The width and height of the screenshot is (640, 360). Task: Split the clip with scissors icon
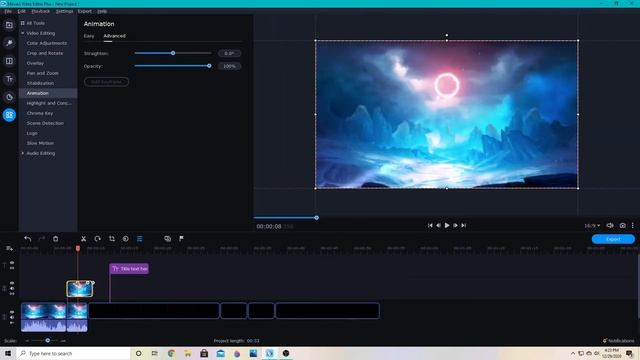tap(83, 239)
